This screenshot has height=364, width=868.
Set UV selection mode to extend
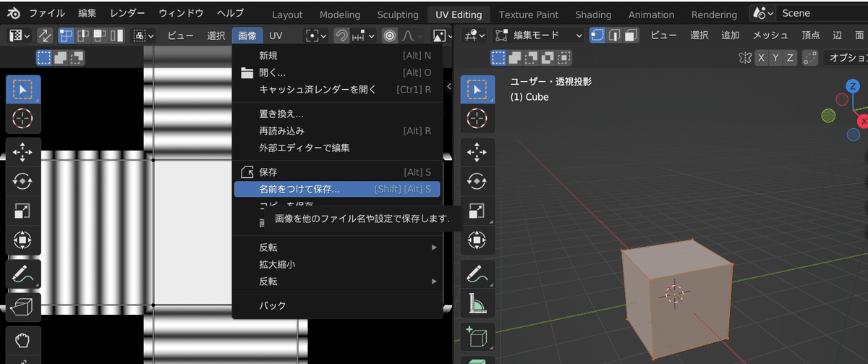tap(62, 58)
